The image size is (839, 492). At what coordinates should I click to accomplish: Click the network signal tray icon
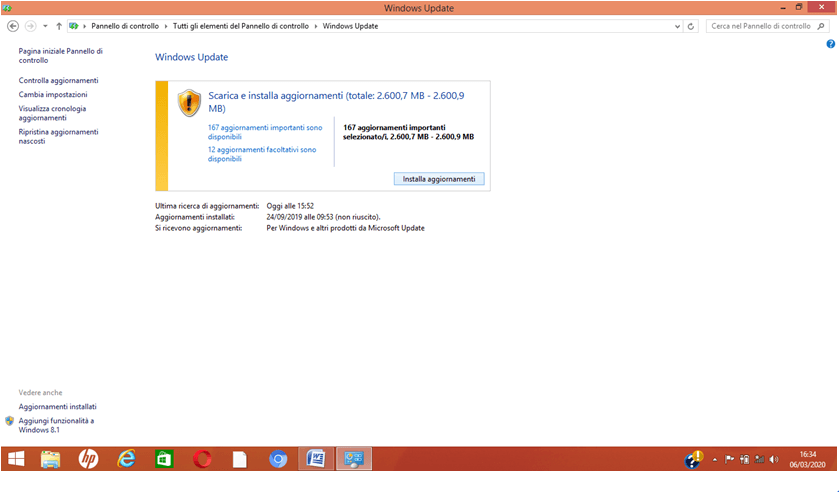759,459
